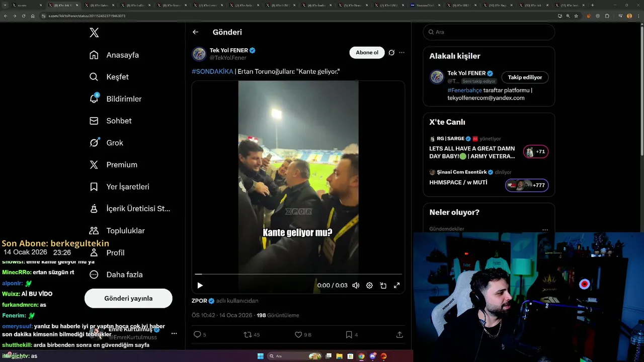The width and height of the screenshot is (644, 362).
Task: Open the post's three-dot more menu
Action: 401,52
